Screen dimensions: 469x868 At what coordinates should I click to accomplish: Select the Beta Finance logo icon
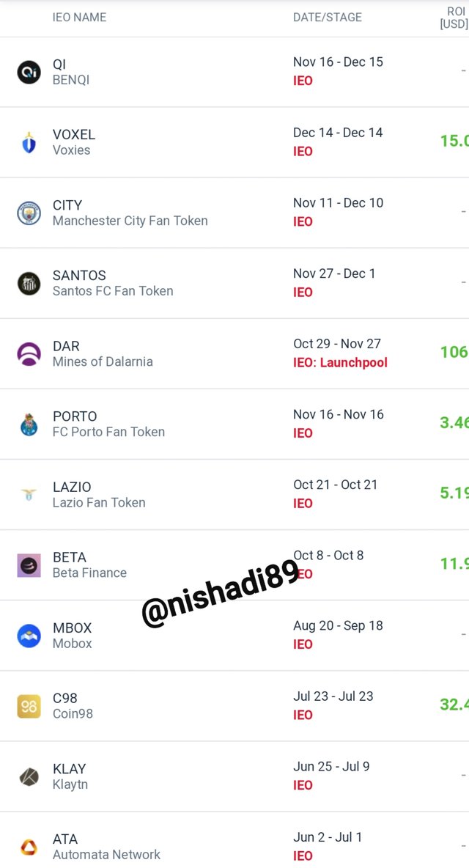point(29,565)
